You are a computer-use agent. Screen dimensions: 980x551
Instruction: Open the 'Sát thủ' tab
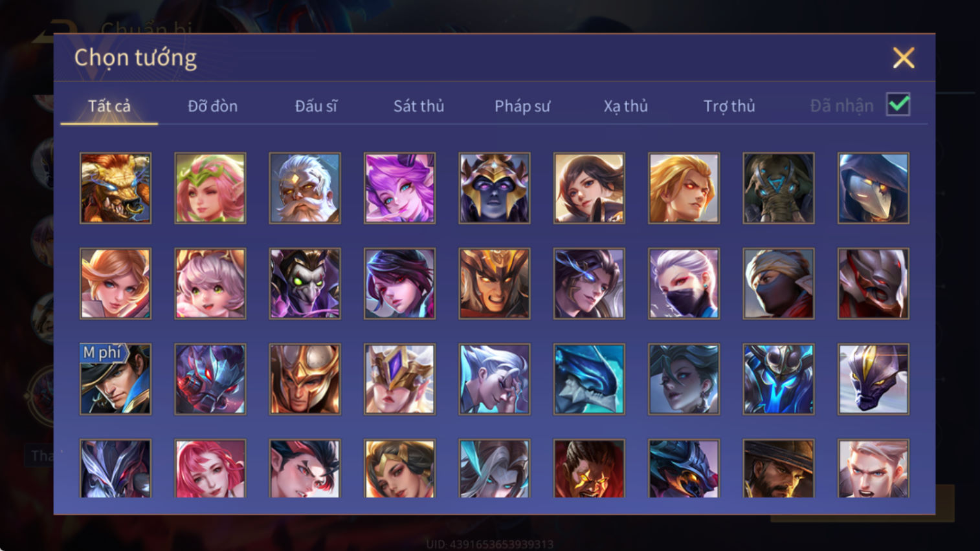419,106
